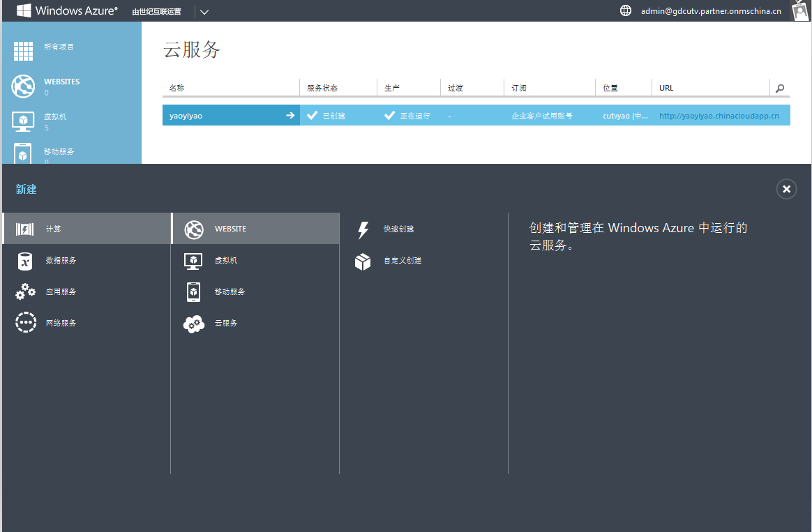Sort by the 过渡 column header

pyautogui.click(x=456, y=88)
